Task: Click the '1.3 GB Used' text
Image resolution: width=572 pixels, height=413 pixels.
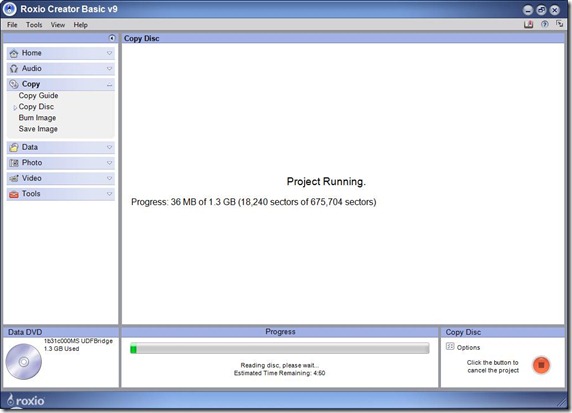Action: (x=61, y=349)
